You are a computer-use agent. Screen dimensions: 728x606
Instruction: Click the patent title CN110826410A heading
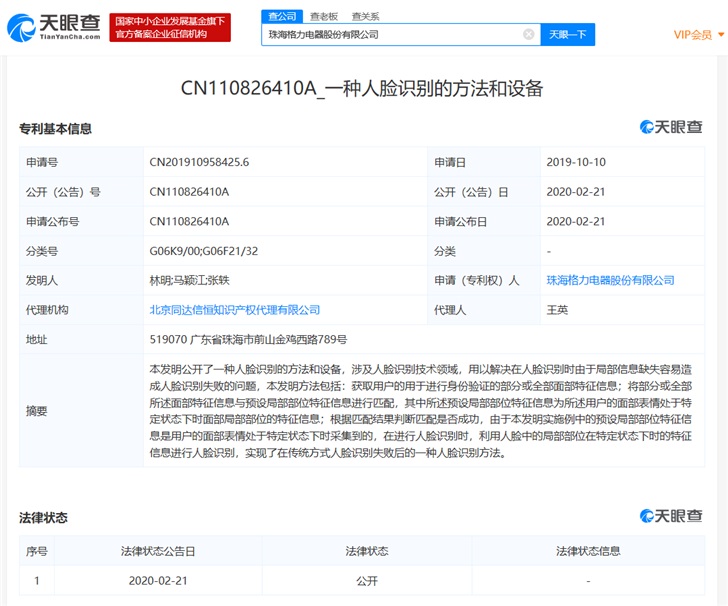point(362,88)
